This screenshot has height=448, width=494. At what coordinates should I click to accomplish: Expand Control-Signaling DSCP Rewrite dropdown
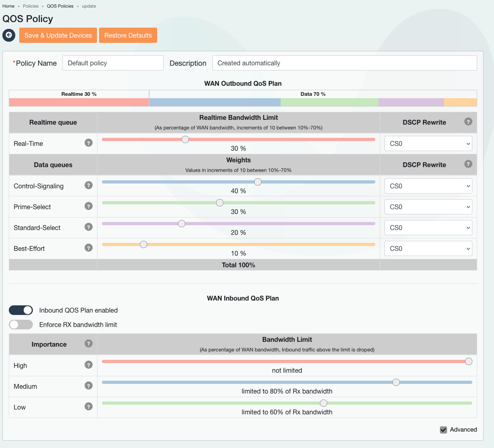tap(428, 186)
